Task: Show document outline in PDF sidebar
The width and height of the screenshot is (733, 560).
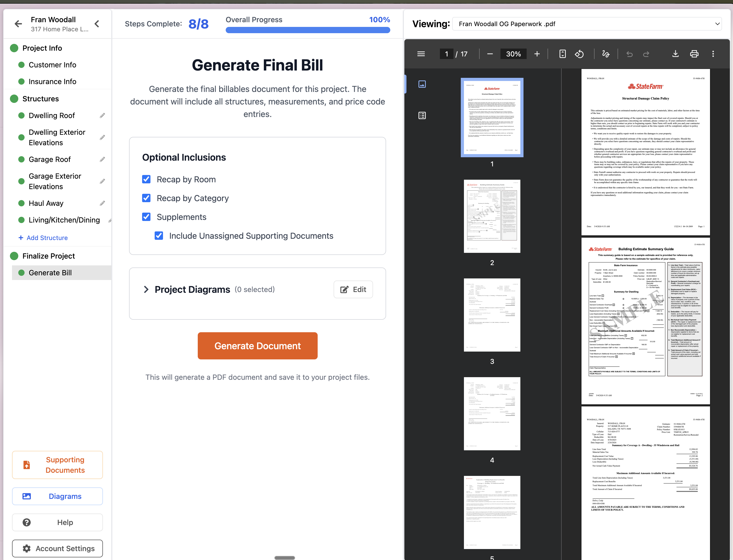Action: (x=422, y=116)
